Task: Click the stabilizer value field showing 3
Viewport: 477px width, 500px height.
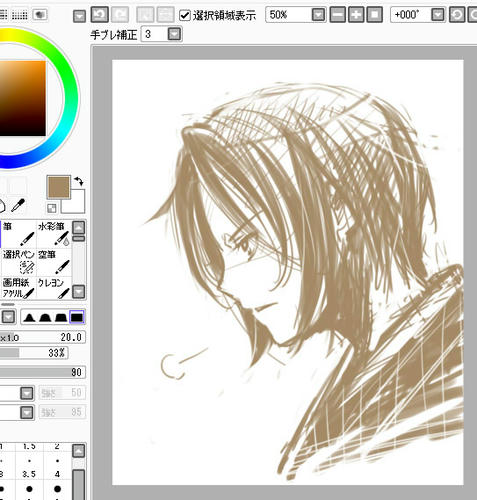Action: coord(154,34)
